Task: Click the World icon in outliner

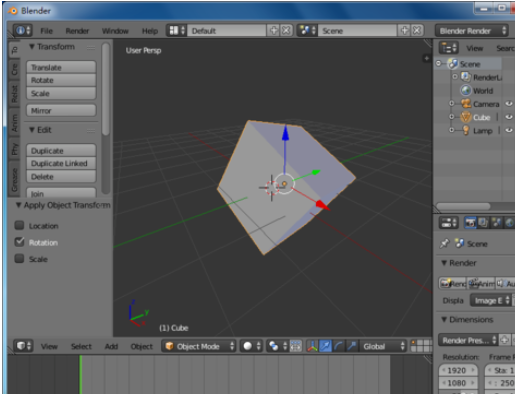Action: [x=466, y=90]
